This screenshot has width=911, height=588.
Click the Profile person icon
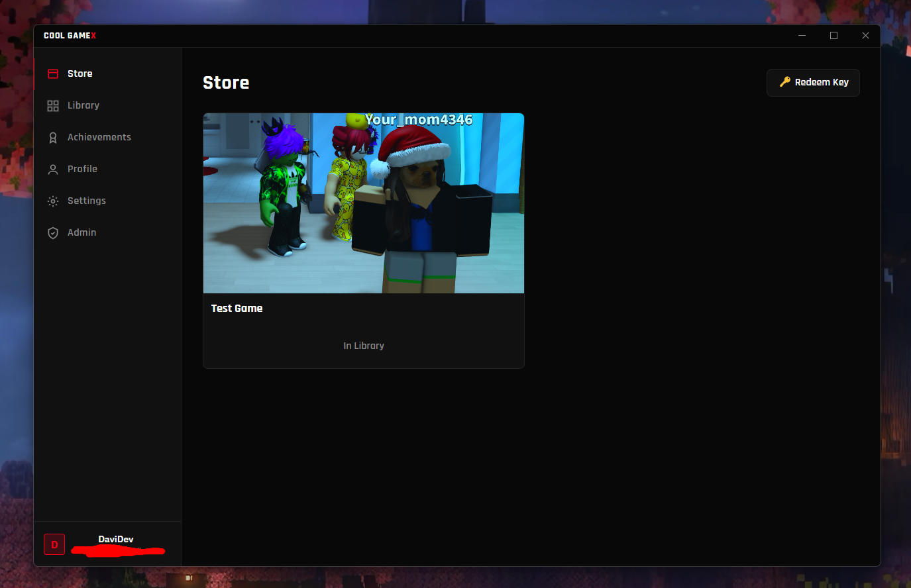(53, 169)
